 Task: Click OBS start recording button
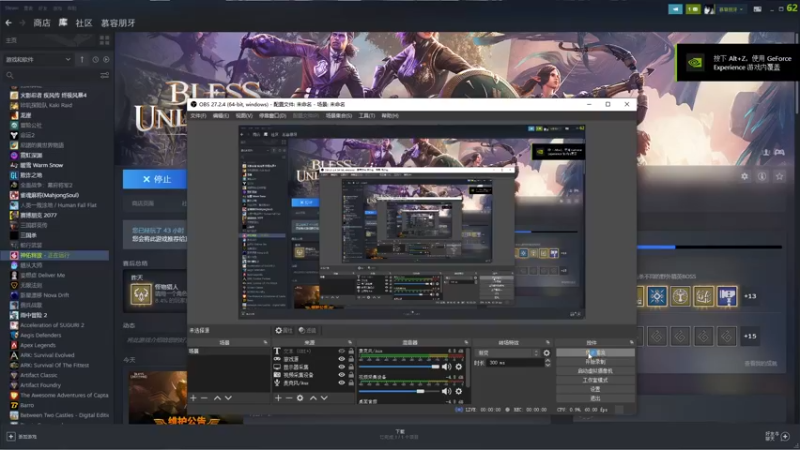point(595,362)
